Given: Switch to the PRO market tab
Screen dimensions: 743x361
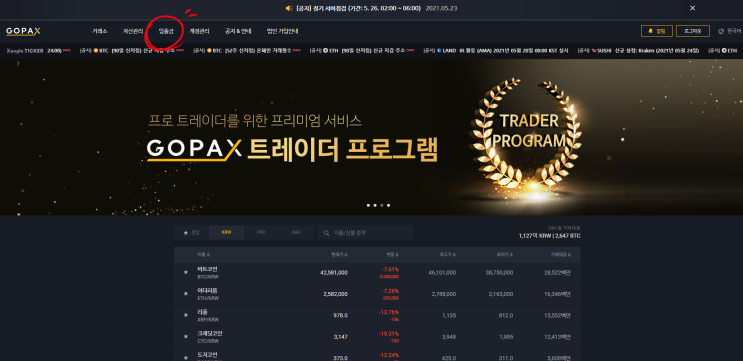Looking at the screenshot, I should click(x=261, y=233).
